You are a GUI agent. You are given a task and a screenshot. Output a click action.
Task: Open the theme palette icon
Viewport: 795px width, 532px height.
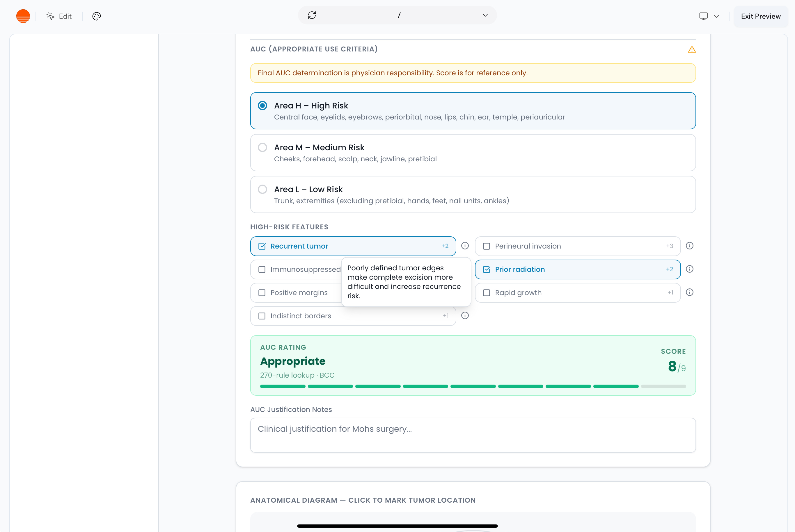point(96,16)
